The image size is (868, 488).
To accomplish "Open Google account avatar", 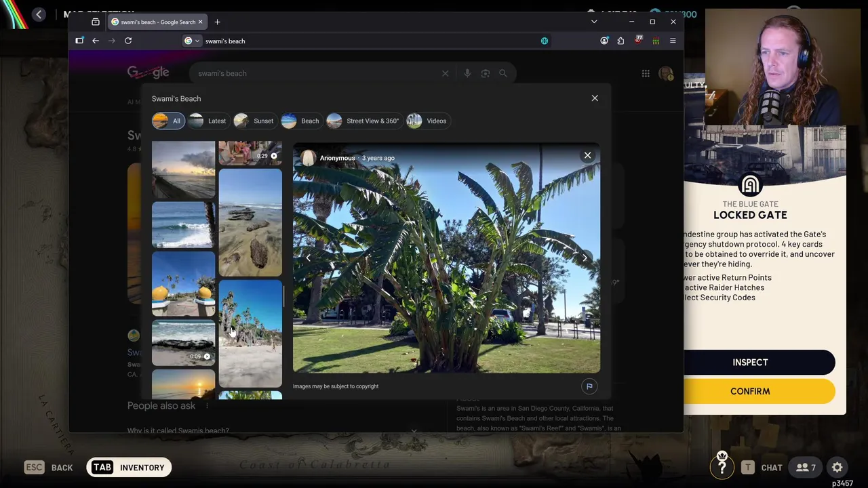I will tap(665, 73).
